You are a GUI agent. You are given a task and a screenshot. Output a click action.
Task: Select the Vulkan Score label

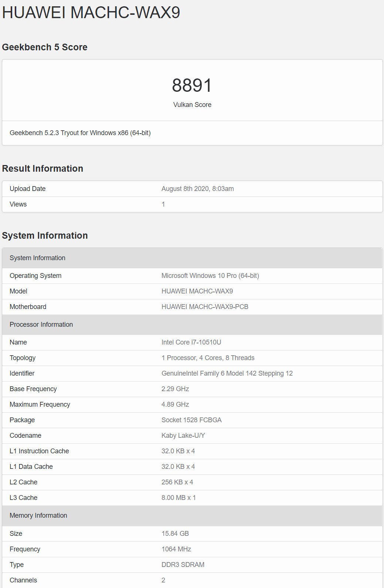click(x=192, y=105)
